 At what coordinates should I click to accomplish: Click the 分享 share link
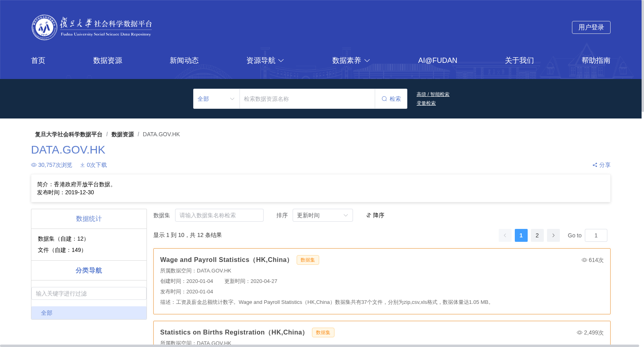point(601,165)
